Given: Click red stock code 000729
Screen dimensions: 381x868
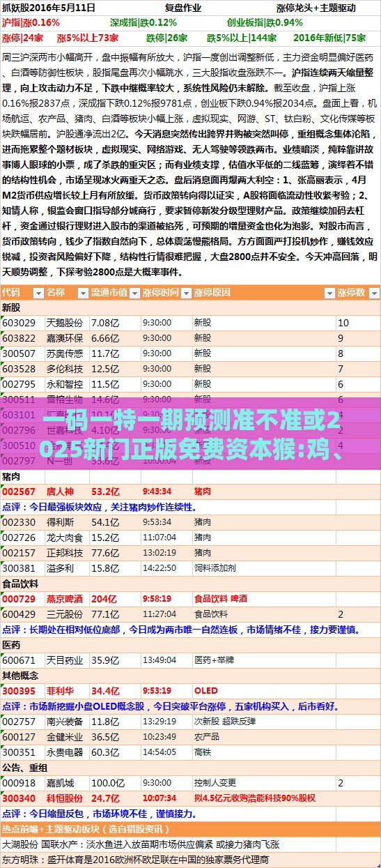Looking at the screenshot, I should tap(19, 598).
